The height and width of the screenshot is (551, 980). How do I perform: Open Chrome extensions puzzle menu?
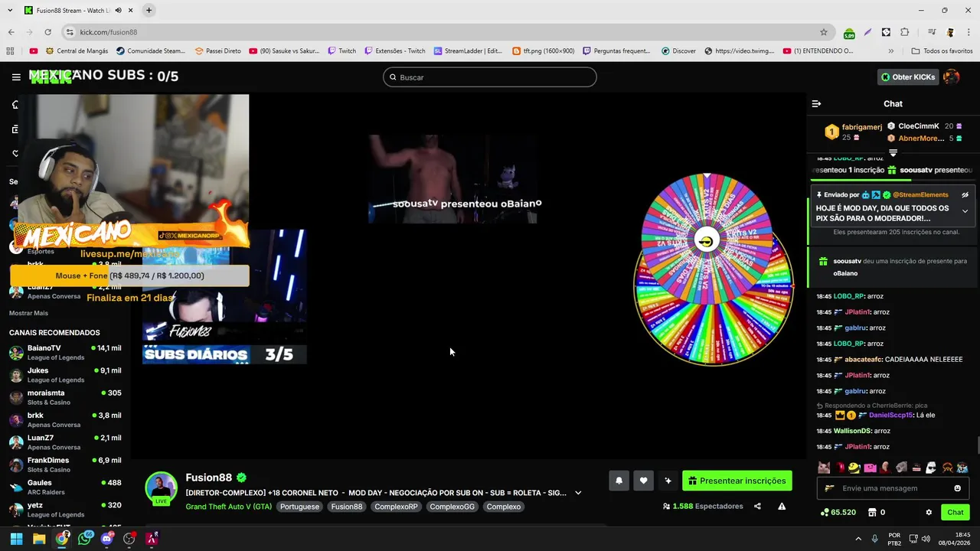pos(905,32)
